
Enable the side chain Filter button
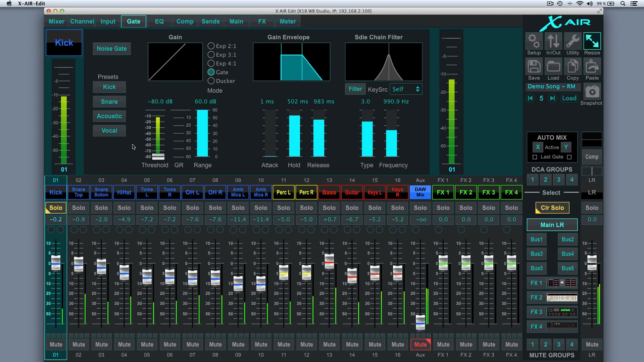click(x=355, y=89)
